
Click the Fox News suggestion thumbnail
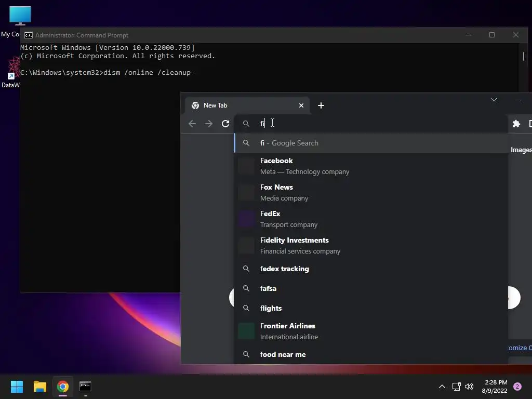coord(246,193)
